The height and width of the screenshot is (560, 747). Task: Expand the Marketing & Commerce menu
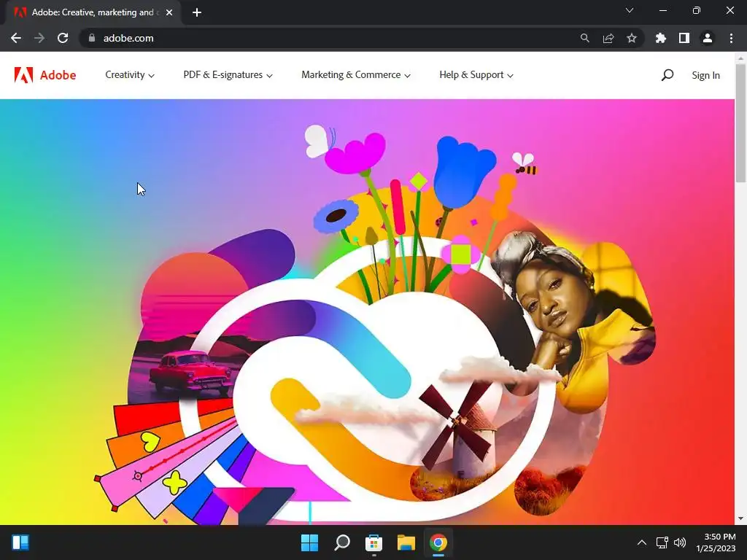coord(355,75)
